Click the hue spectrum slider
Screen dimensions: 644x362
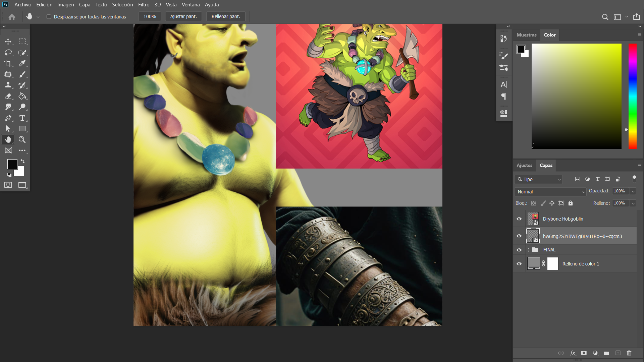click(632, 96)
